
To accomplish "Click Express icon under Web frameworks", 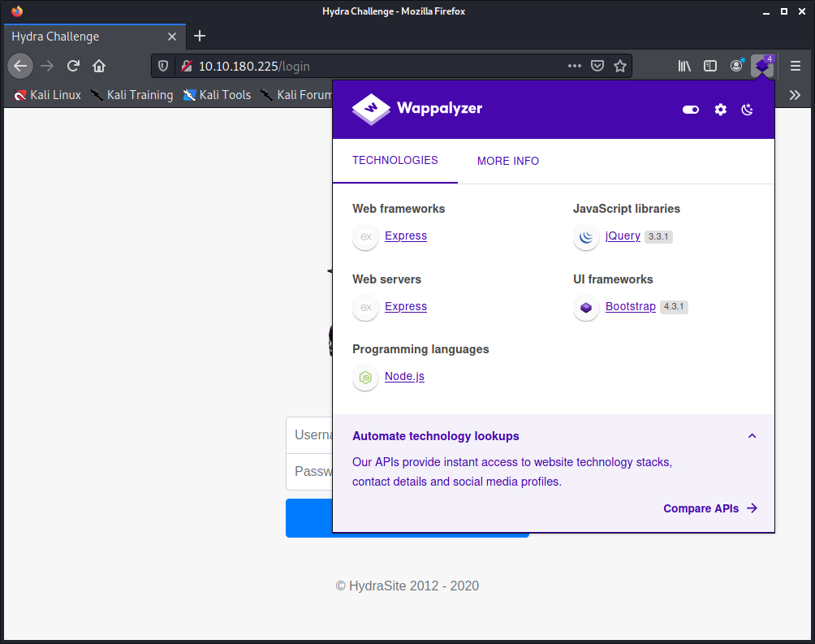I will [x=365, y=236].
